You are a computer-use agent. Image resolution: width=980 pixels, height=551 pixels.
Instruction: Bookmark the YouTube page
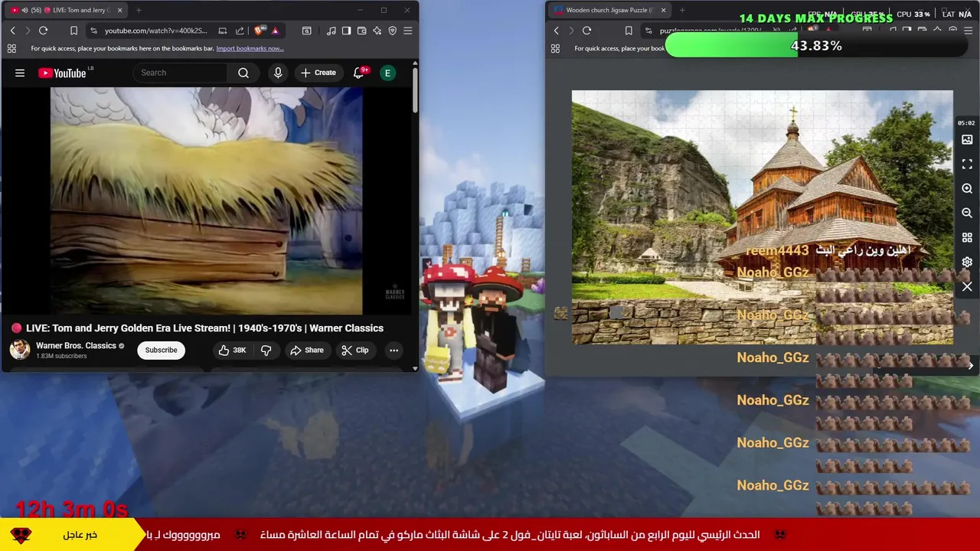tap(73, 31)
